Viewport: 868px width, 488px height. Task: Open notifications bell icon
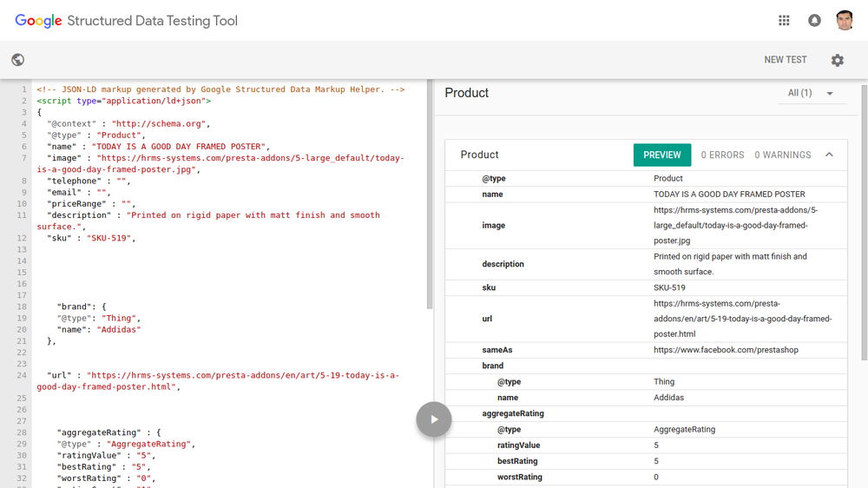[814, 21]
